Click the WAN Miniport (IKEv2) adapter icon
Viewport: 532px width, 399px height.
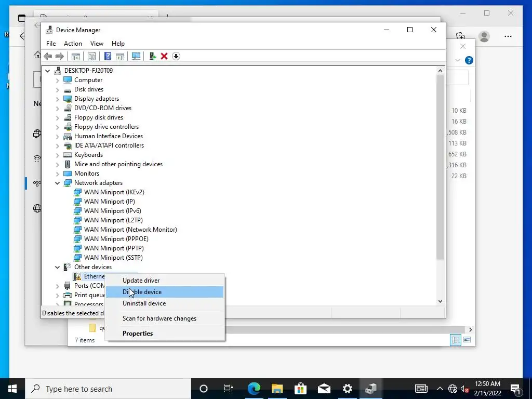tap(77, 192)
